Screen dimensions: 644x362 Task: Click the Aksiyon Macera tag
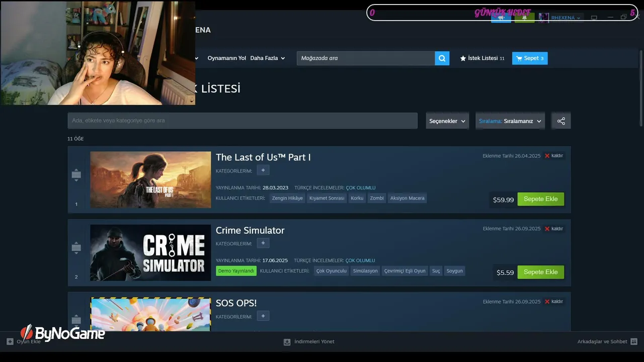pyautogui.click(x=408, y=198)
